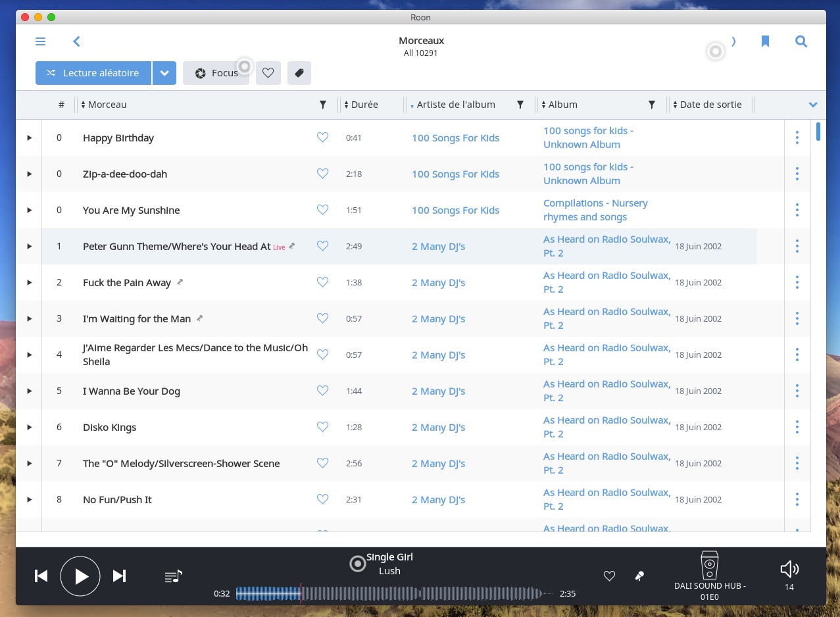Open options menu for Disko Kings

click(x=797, y=428)
